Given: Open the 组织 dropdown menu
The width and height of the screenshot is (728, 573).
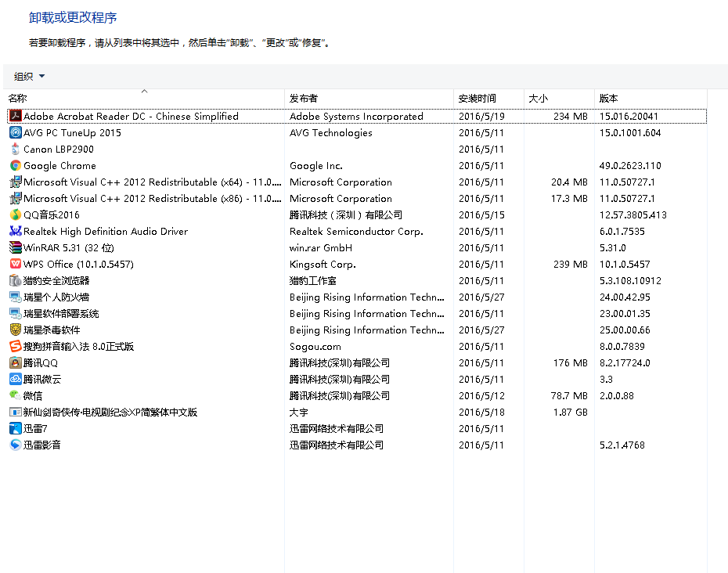Looking at the screenshot, I should [x=29, y=76].
